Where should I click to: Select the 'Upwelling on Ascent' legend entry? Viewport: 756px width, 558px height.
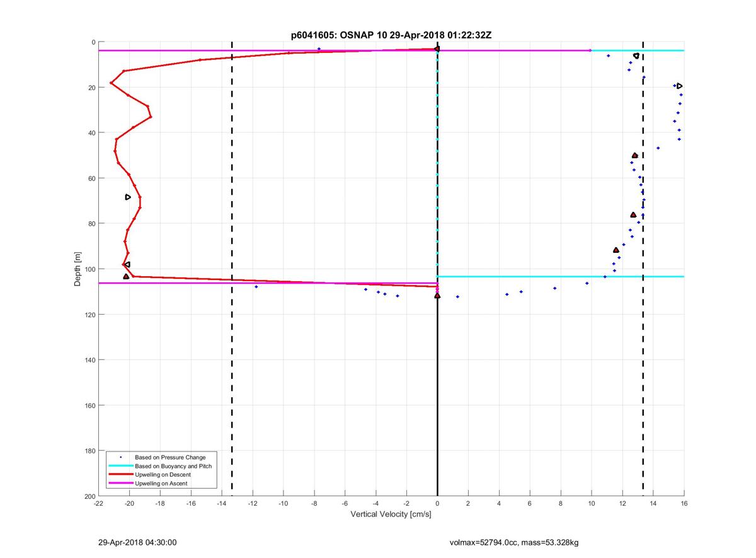[161, 483]
